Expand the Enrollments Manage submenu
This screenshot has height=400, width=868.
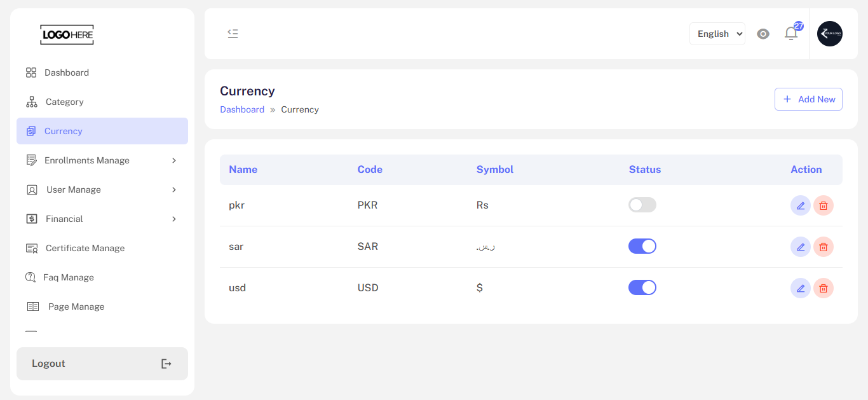pyautogui.click(x=102, y=160)
